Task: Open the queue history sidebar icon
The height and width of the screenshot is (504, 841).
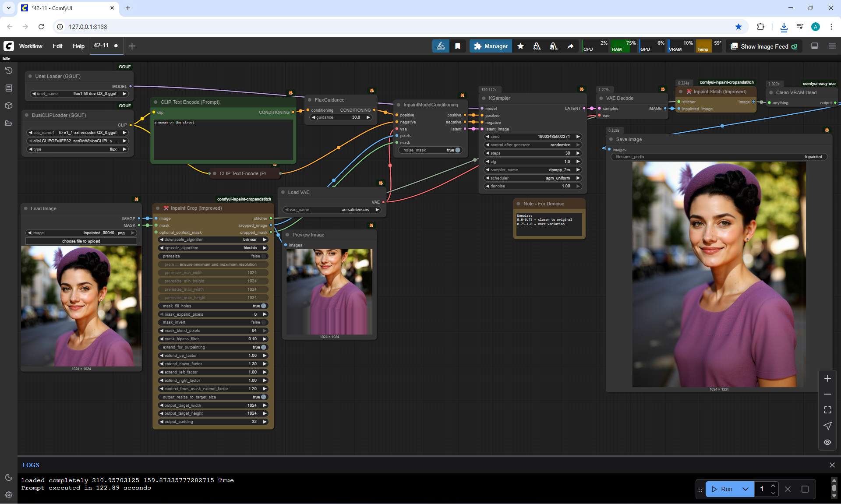Action: click(x=8, y=70)
